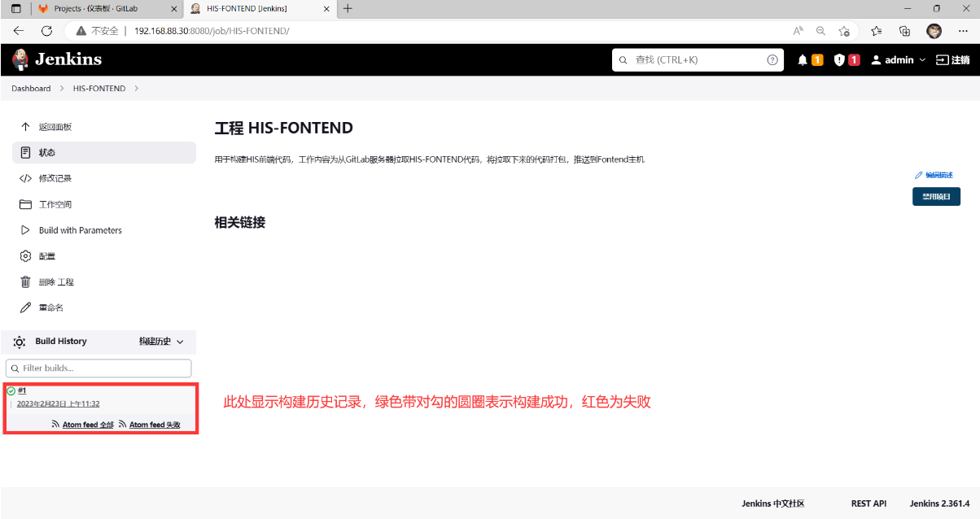Expand HIS-FONTEND breadcrumb chevron
980x519 pixels.
pyautogui.click(x=136, y=89)
